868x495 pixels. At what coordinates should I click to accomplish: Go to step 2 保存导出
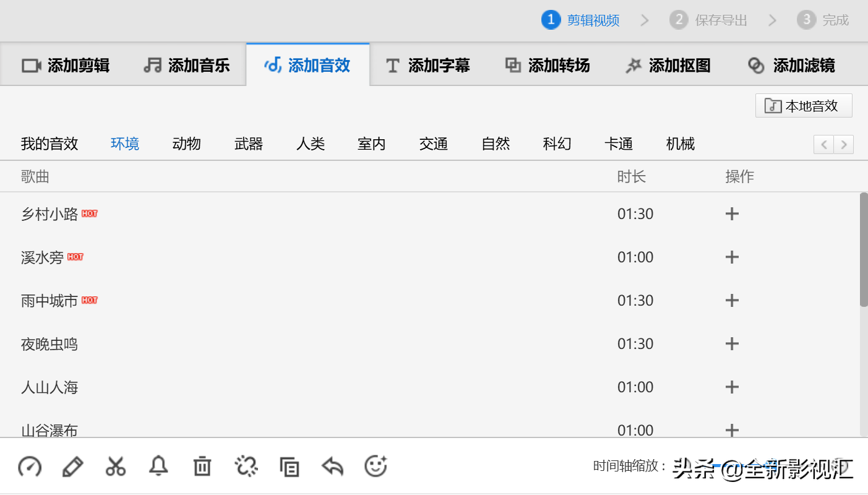pos(708,20)
